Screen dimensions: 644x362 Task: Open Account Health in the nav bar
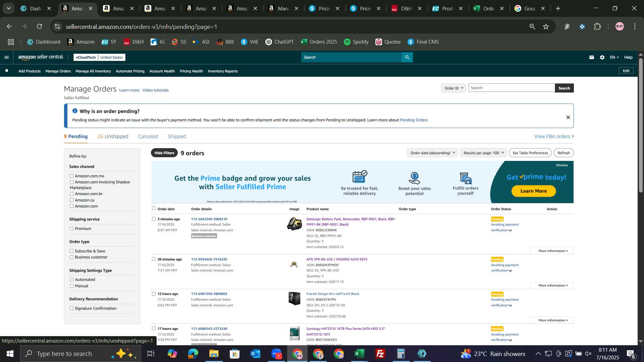(x=162, y=71)
